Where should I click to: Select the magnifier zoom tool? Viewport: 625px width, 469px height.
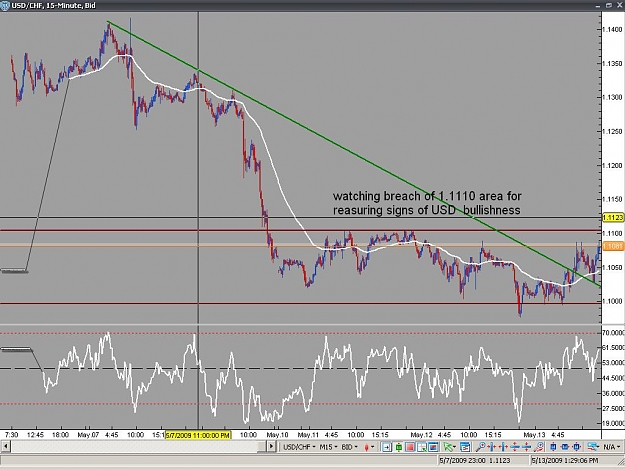(481, 447)
